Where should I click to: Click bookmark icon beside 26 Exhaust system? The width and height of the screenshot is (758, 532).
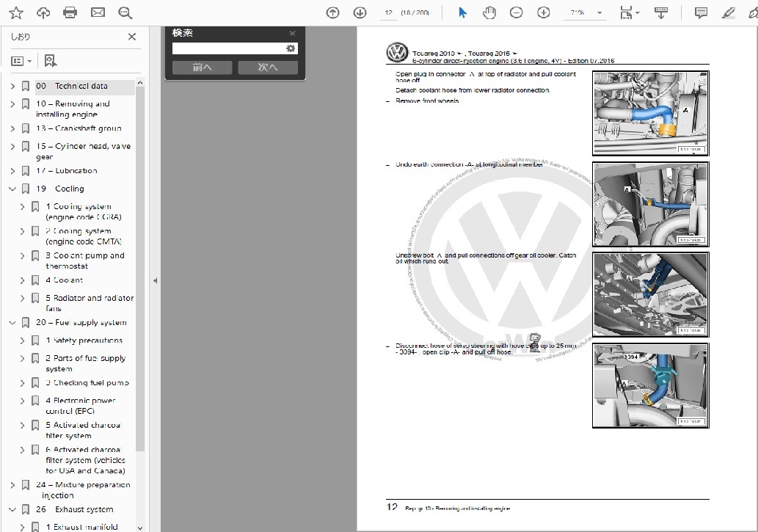[x=26, y=510]
